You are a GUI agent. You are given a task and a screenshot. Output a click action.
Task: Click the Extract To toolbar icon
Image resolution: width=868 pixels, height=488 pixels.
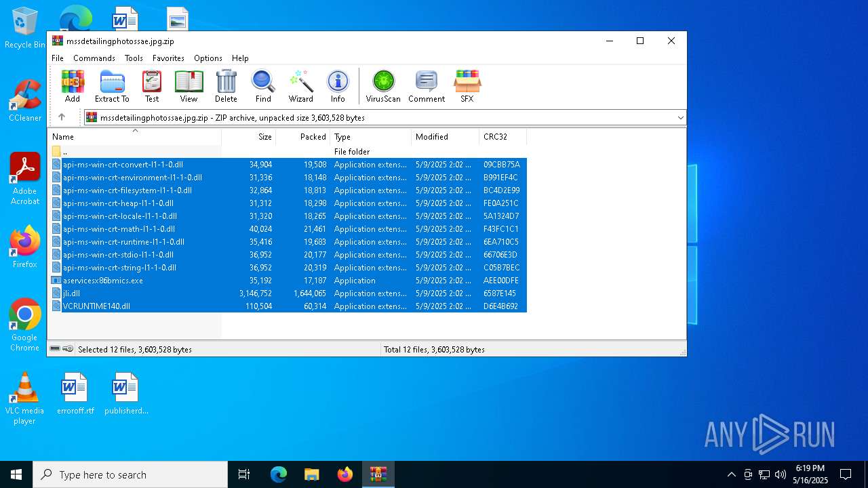pyautogui.click(x=112, y=86)
